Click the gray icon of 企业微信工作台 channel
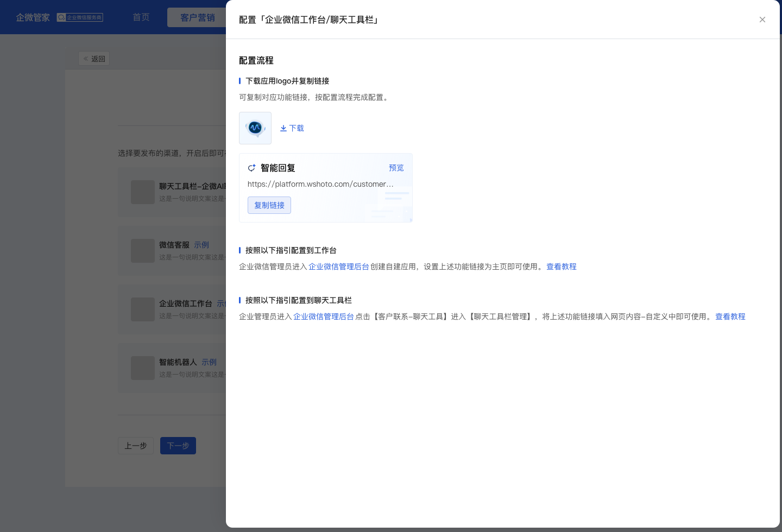Image resolution: width=782 pixels, height=532 pixels. click(x=143, y=309)
